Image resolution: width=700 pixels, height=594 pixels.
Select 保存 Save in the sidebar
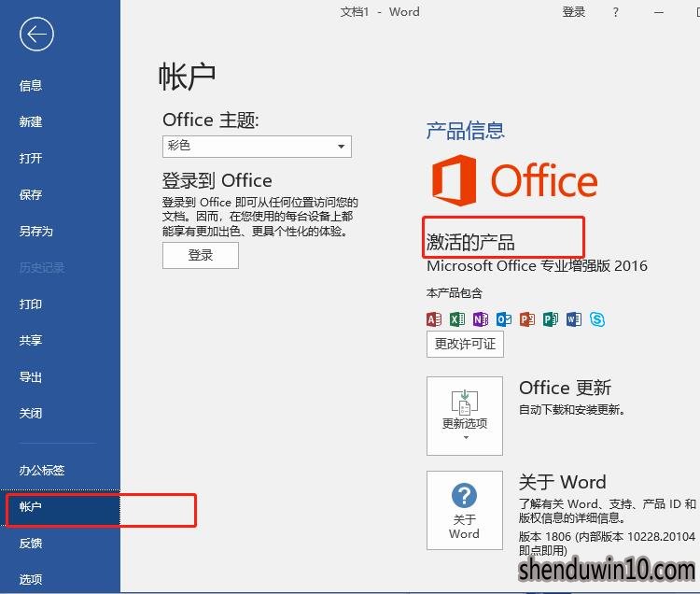click(x=31, y=194)
